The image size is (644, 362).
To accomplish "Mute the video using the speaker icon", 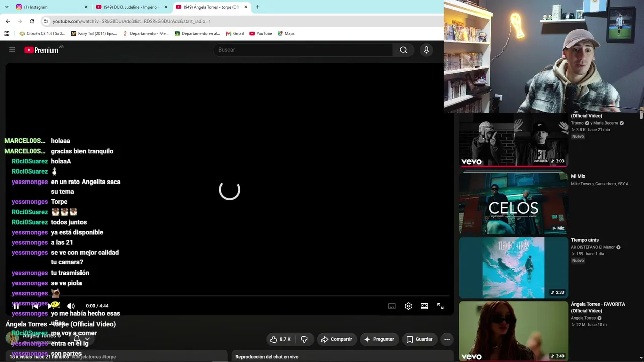I will pos(71,306).
